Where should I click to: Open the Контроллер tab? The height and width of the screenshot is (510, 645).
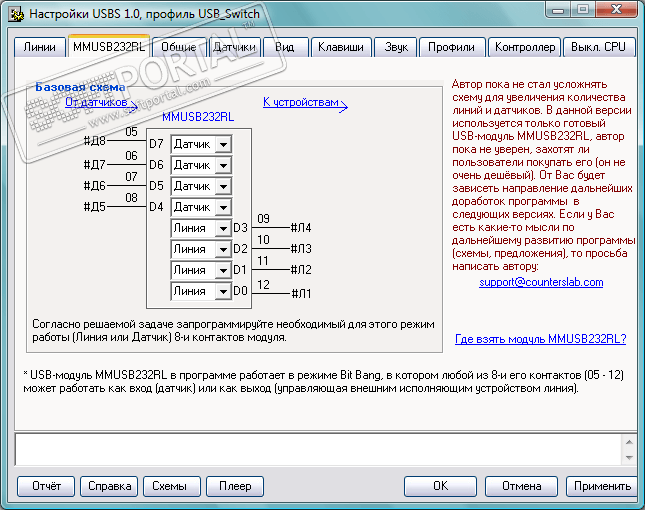(524, 47)
